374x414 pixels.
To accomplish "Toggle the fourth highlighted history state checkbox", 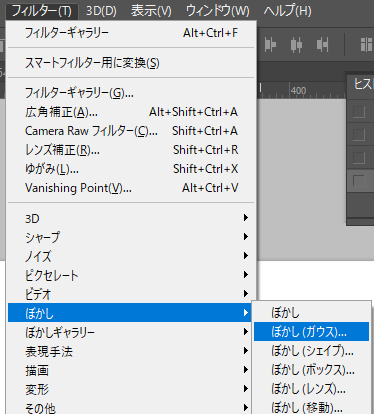I will [x=358, y=181].
